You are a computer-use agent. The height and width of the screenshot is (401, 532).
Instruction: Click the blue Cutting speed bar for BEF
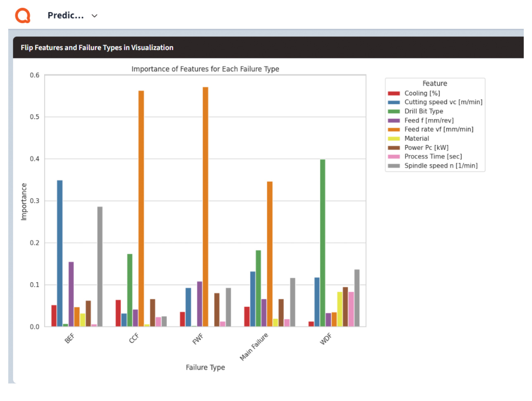pos(60,253)
